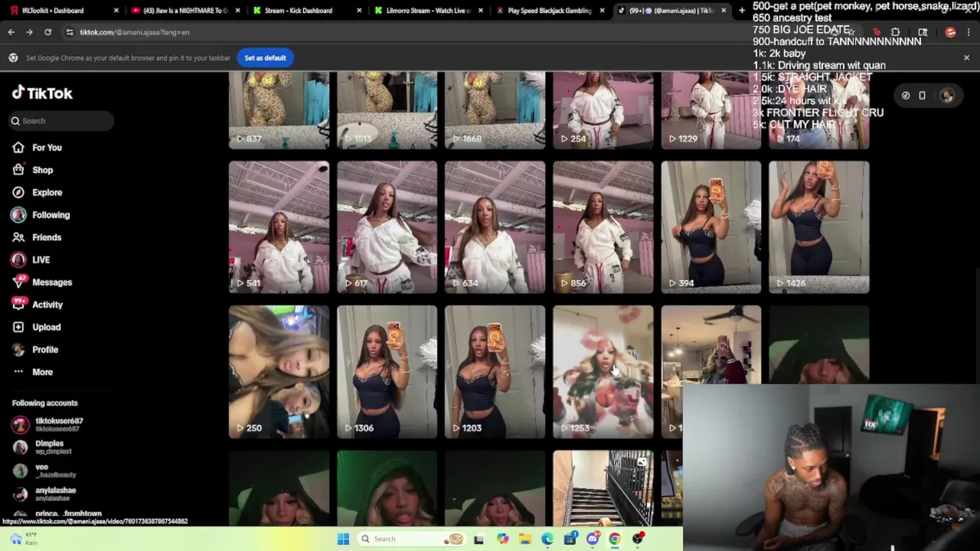Reload the page with the refresh icon
This screenshot has width=980, height=551.
(47, 32)
